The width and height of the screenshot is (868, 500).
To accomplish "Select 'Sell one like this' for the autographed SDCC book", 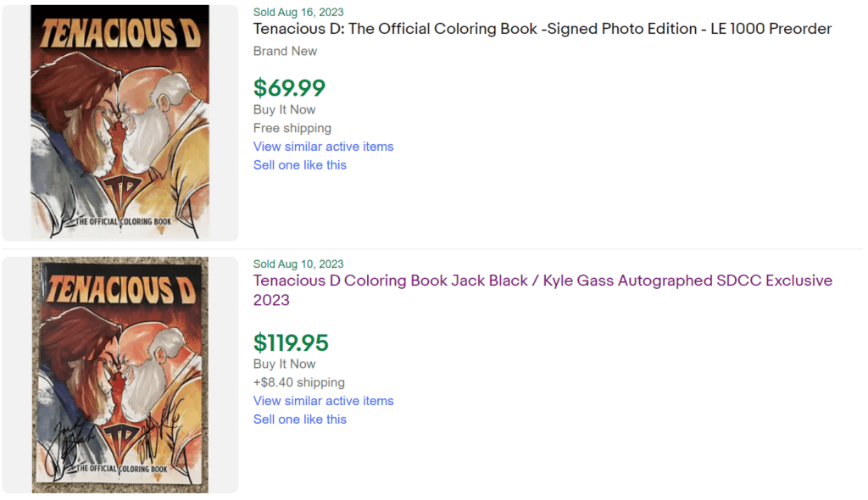I will click(x=299, y=419).
